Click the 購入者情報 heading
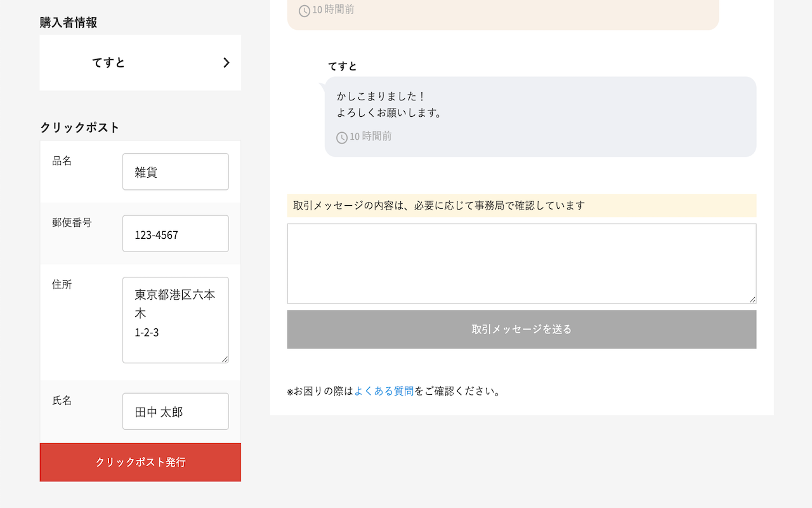 (69, 23)
